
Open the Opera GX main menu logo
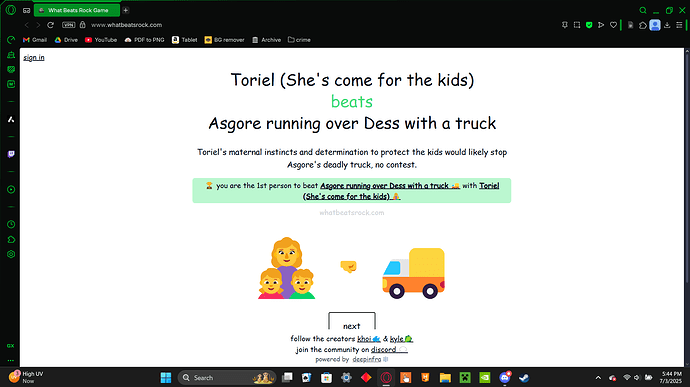click(x=11, y=10)
